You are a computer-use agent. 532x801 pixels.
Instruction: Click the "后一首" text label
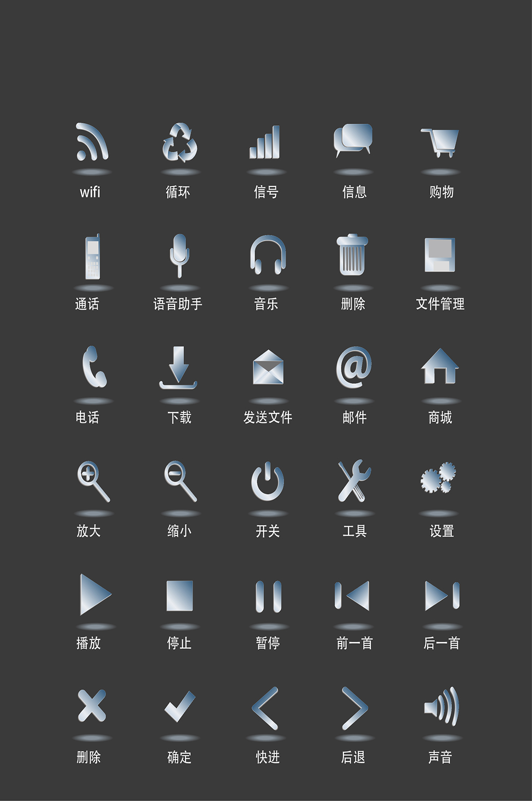442,643
